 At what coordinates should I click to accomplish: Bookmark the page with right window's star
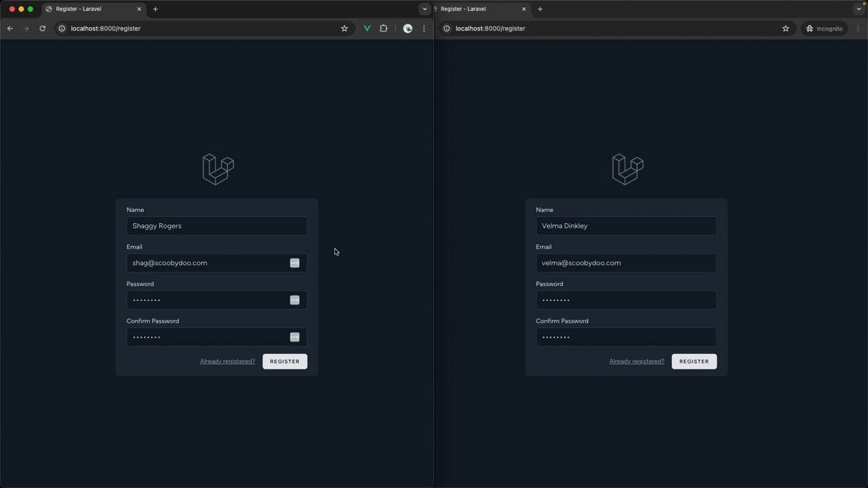(786, 28)
